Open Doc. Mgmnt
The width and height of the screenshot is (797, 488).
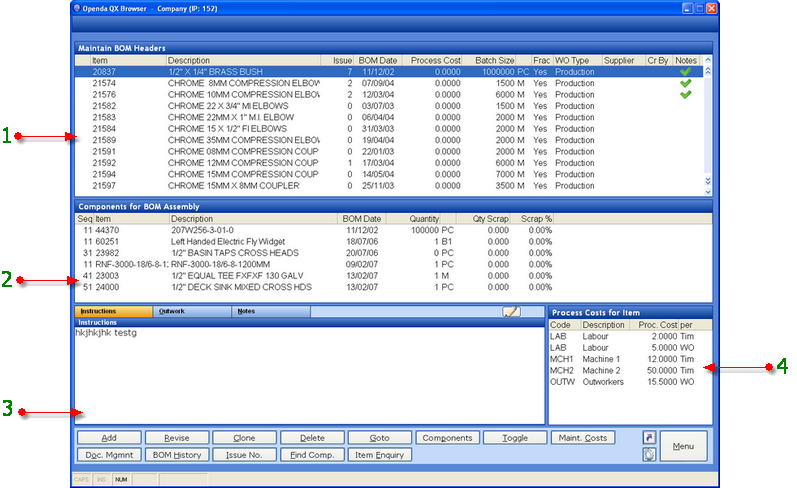[109, 455]
